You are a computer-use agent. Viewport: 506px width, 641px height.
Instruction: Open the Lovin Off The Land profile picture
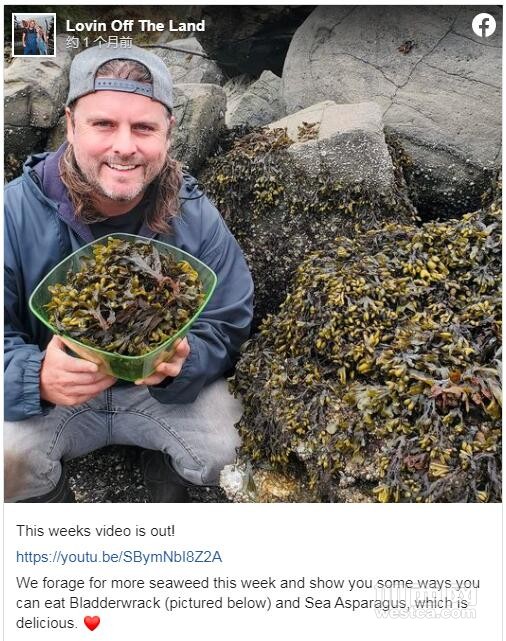pyautogui.click(x=34, y=34)
